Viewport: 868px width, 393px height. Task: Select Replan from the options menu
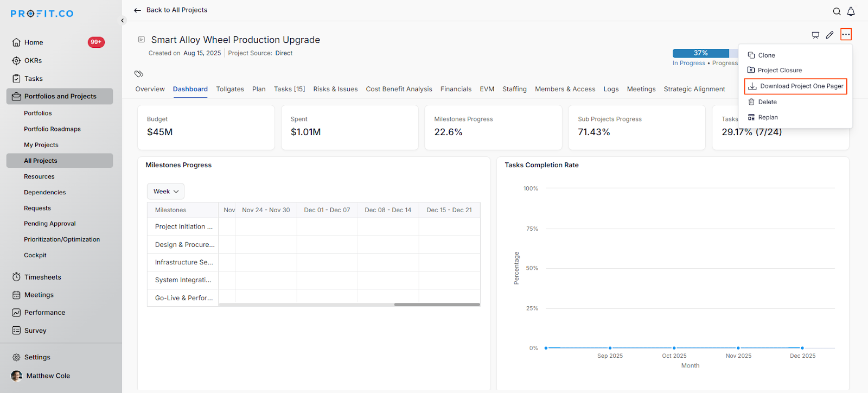click(x=767, y=117)
